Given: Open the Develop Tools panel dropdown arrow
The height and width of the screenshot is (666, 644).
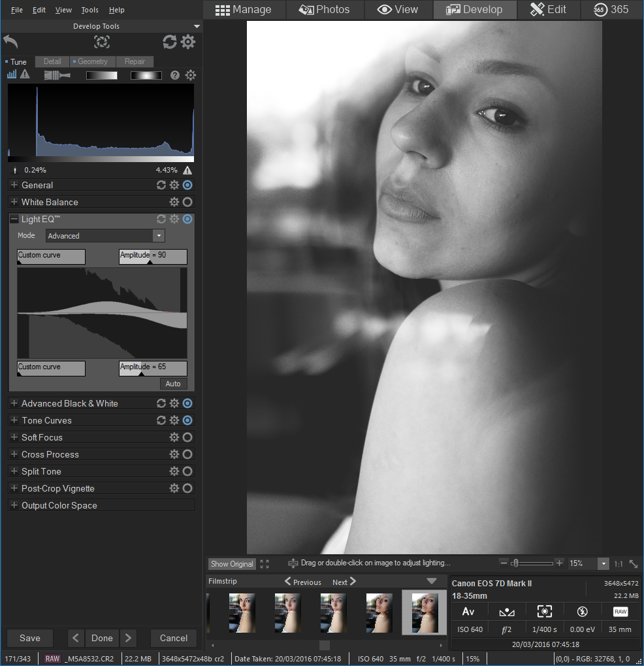Looking at the screenshot, I should pyautogui.click(x=197, y=26).
